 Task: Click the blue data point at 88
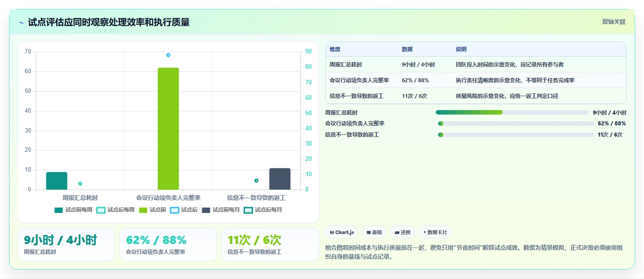pyautogui.click(x=168, y=55)
